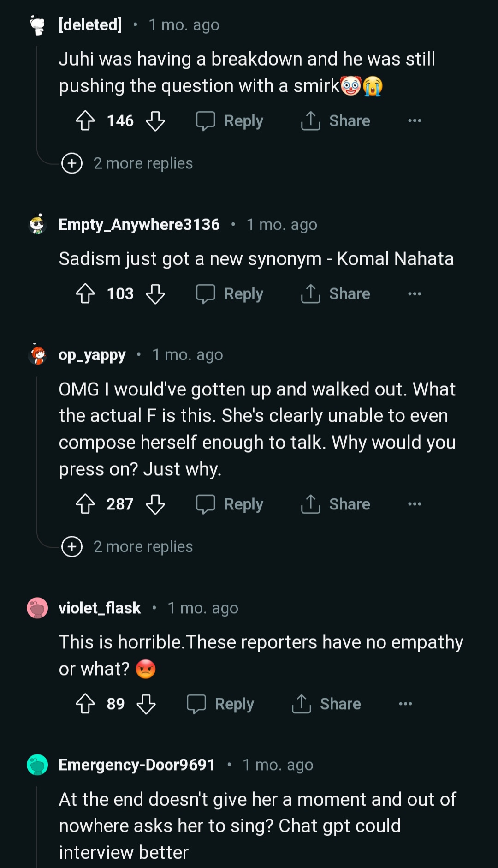Expand 2 more replies under deleted comment
Screen dimensions: 498x868
pyautogui.click(x=127, y=163)
